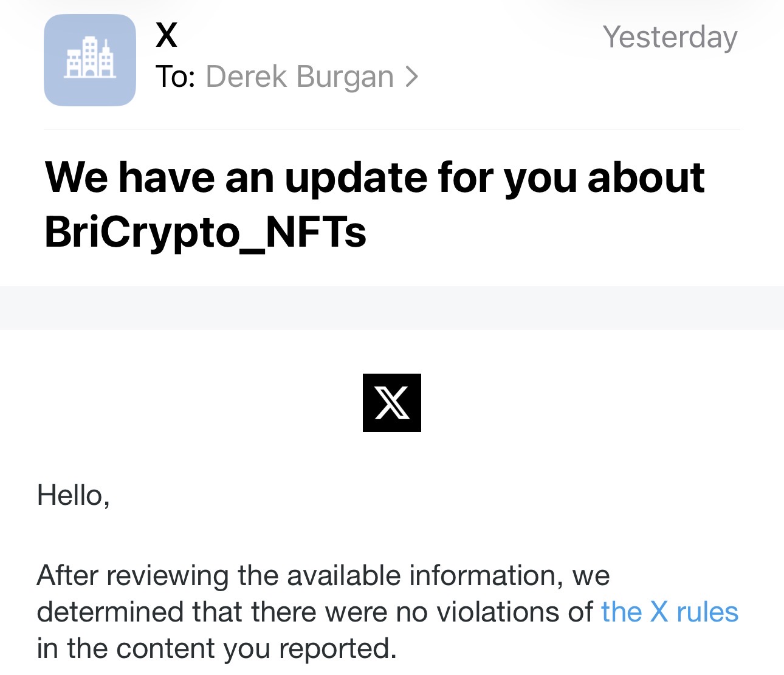Click the subject line starting "We have an update"

374,178
